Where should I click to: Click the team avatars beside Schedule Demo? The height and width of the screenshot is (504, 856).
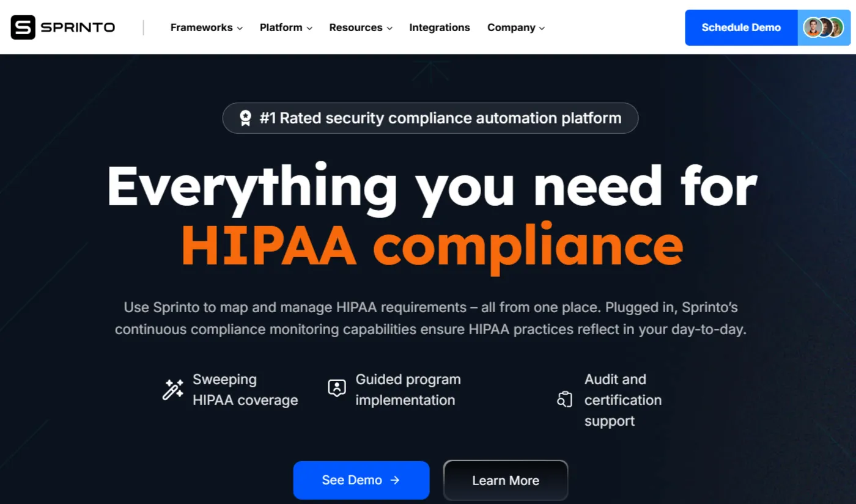[824, 27]
